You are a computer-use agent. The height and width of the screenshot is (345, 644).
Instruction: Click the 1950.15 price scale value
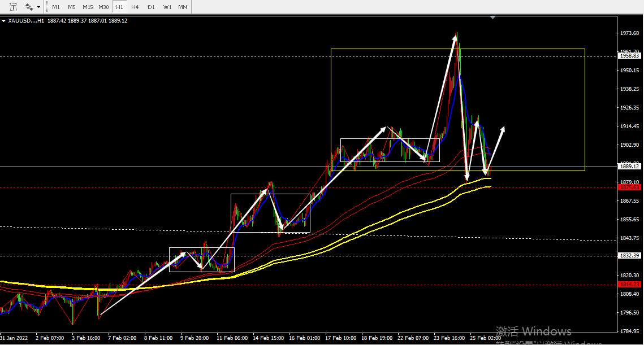629,71
